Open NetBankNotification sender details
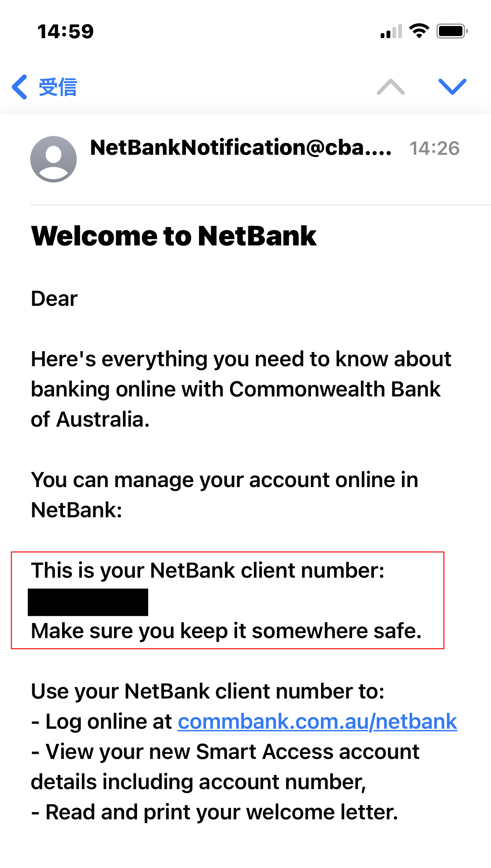The image size is (491, 868). pyautogui.click(x=240, y=148)
